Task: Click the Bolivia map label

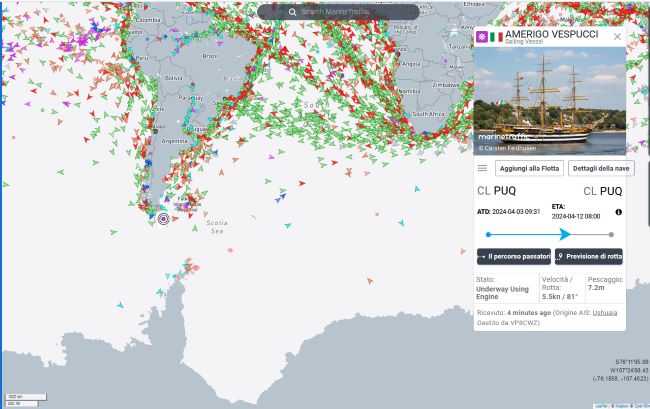Action: [x=173, y=77]
